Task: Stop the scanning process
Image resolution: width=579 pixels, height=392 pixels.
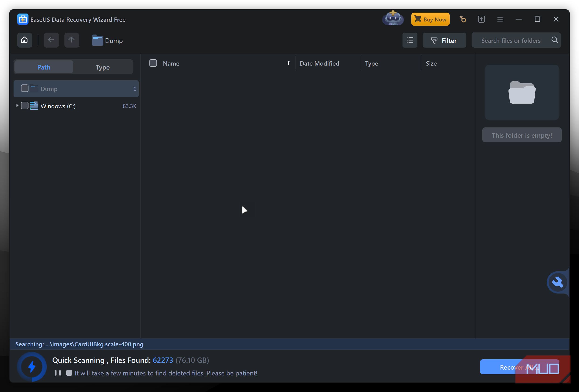Action: click(69, 373)
